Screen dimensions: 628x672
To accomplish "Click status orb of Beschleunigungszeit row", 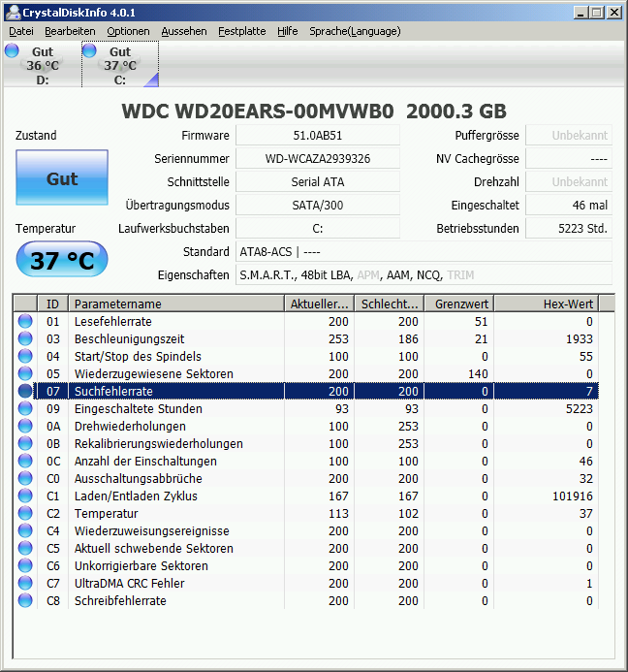I will (25, 338).
